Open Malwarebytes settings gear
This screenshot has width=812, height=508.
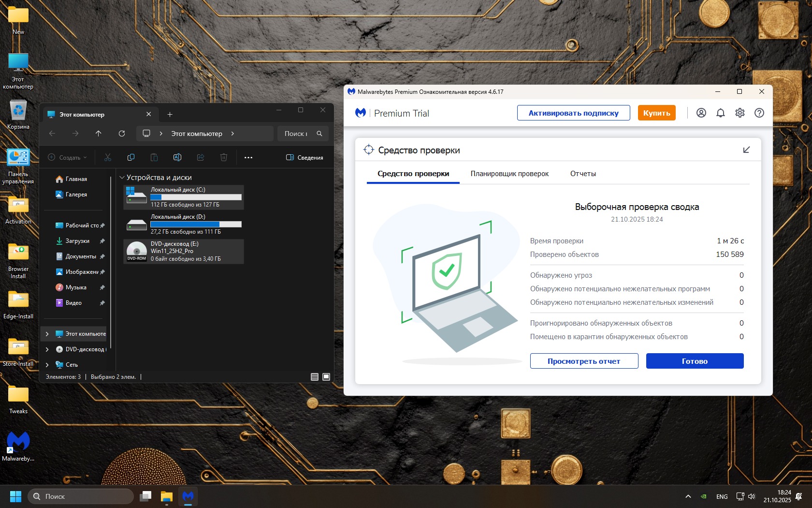[x=739, y=113]
